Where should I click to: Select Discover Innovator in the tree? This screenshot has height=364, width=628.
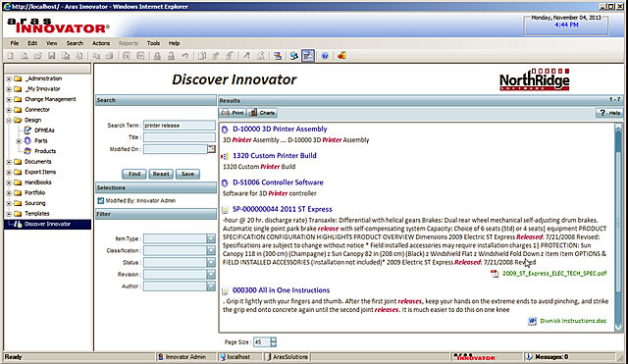[48, 225]
